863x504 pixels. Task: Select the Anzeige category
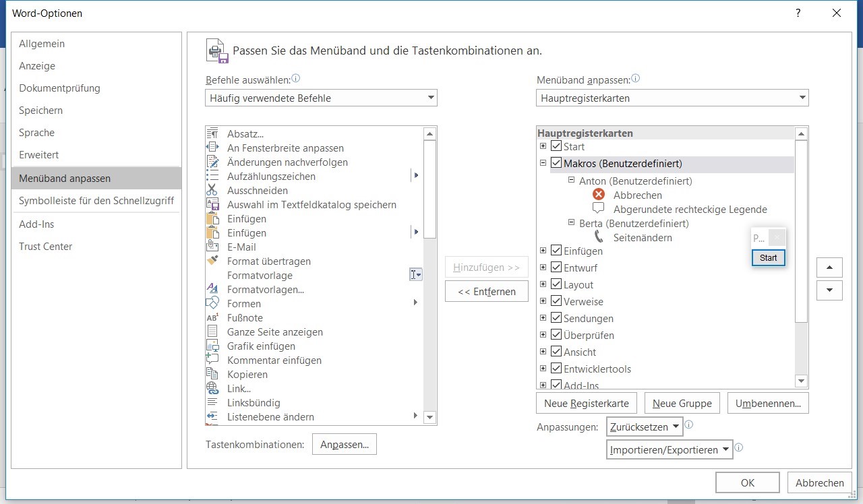[x=96, y=65]
